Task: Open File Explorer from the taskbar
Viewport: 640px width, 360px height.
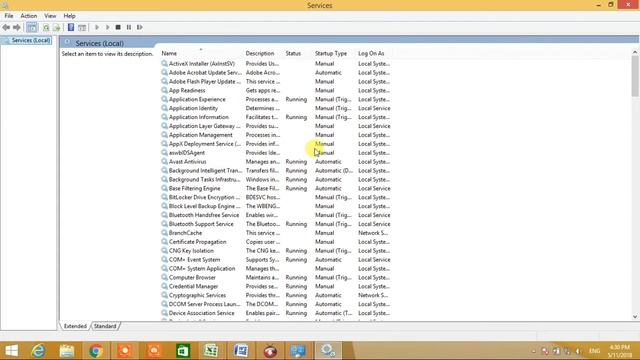Action: (x=67, y=351)
